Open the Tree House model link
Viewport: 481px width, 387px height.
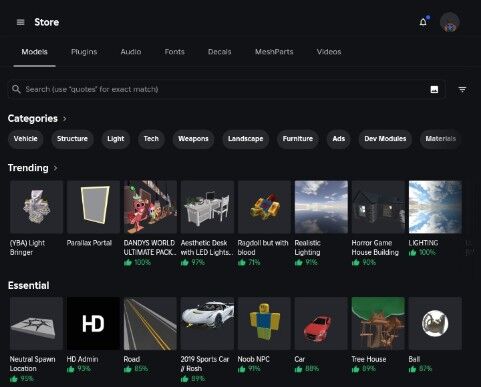pos(369,359)
